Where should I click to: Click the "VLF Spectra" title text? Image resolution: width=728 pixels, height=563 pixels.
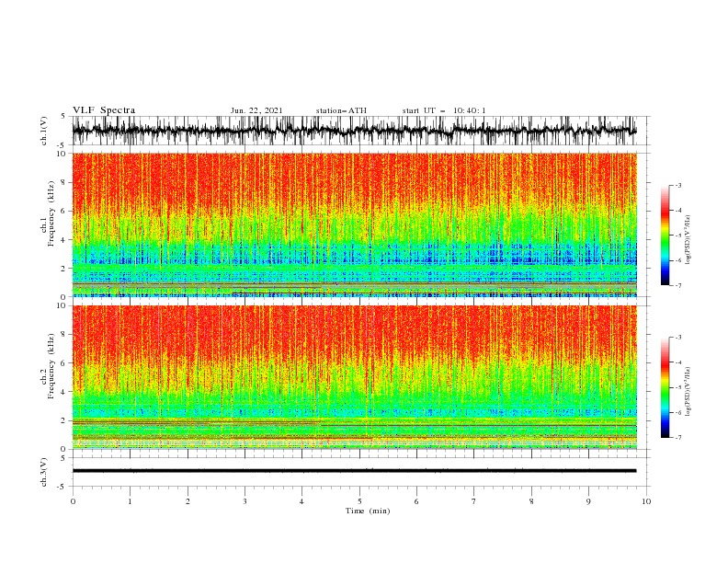(104, 110)
